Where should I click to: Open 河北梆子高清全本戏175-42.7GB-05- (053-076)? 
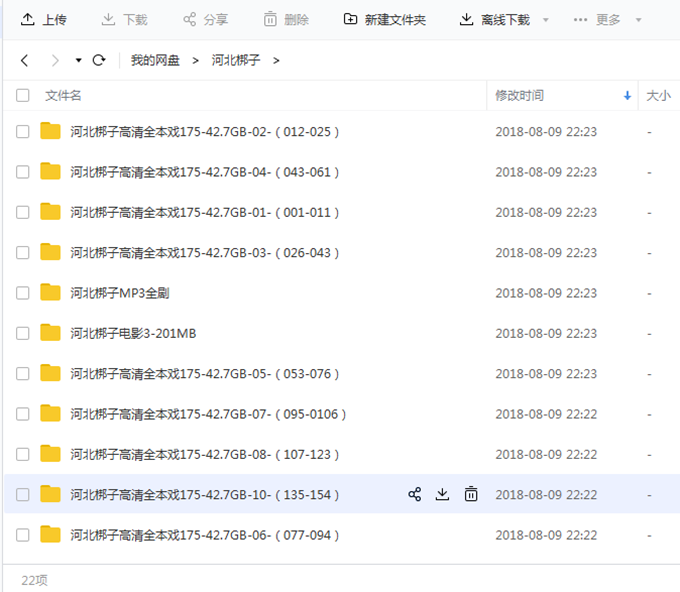point(205,373)
